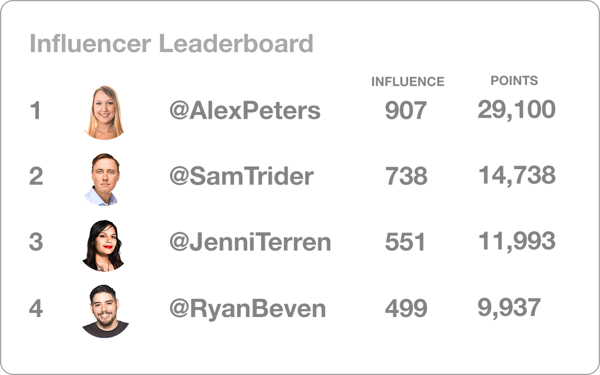Click JenniTerren's profile avatar
The image size is (600, 375).
pos(103,246)
